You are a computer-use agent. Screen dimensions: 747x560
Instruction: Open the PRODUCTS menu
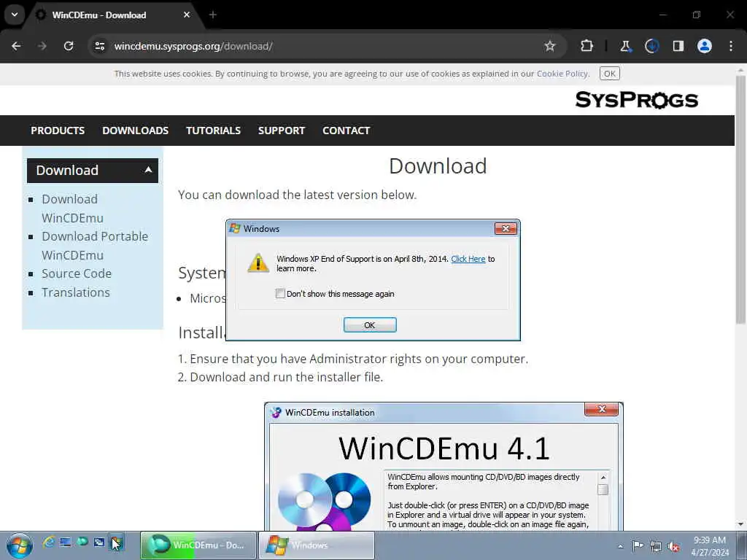click(58, 131)
